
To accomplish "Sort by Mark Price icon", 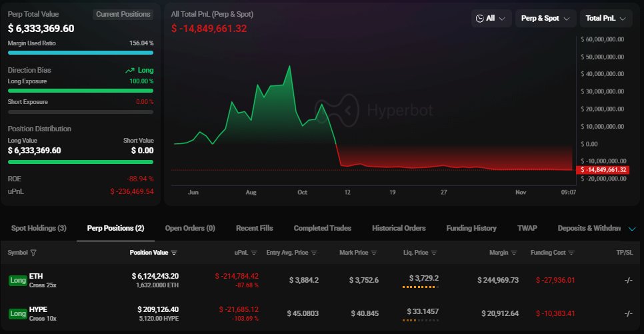I will pyautogui.click(x=374, y=253).
